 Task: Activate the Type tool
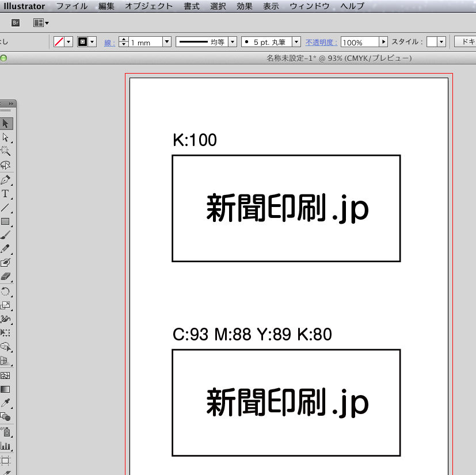click(6, 194)
